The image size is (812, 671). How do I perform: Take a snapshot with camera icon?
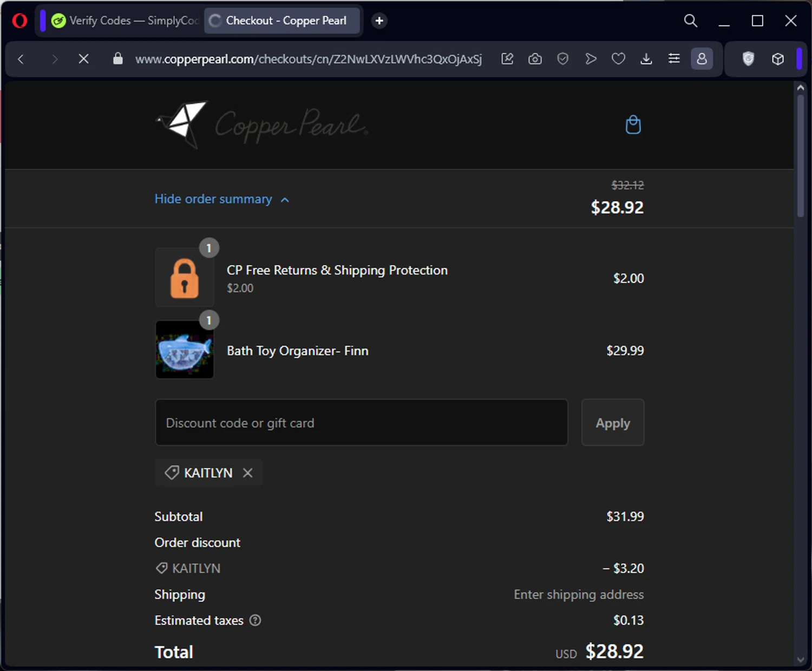click(535, 58)
